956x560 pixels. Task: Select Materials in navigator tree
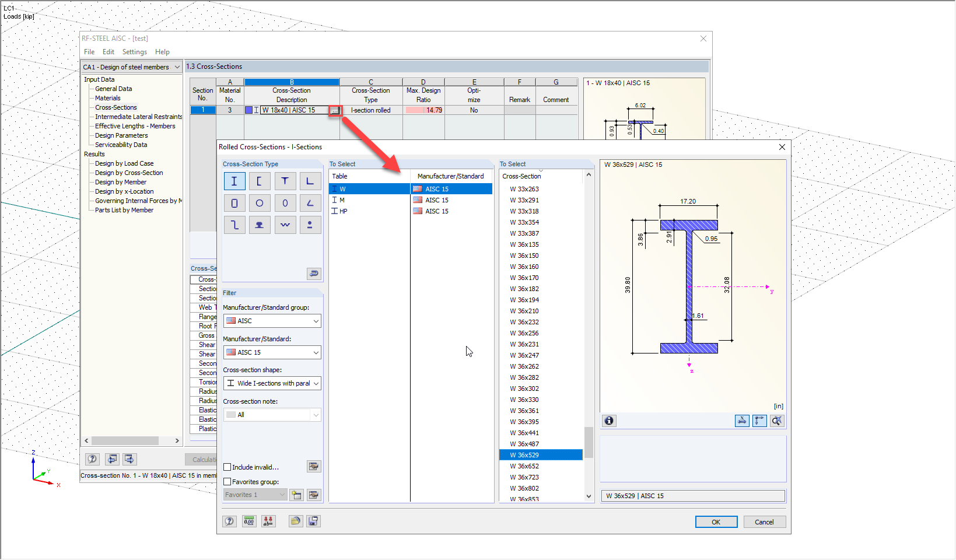[x=108, y=98]
